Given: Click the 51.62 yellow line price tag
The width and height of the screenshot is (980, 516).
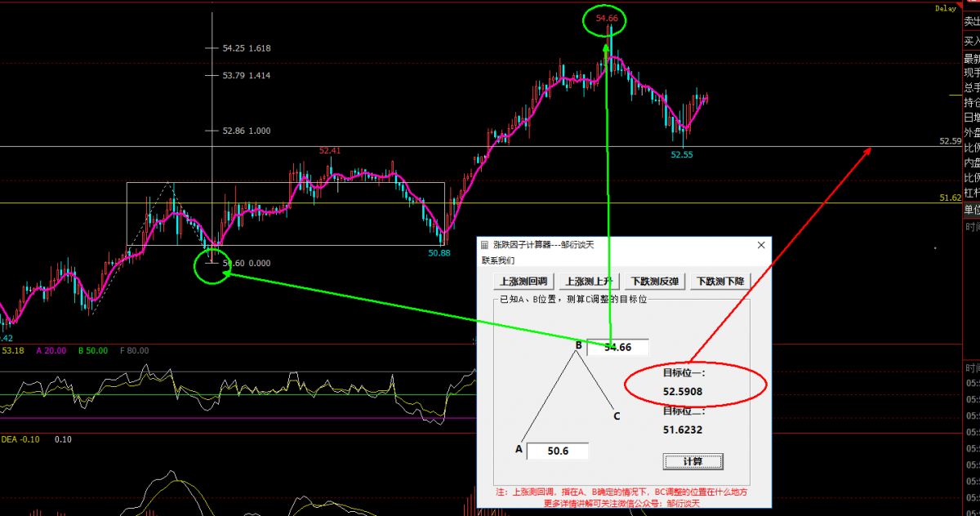Looking at the screenshot, I should coord(950,198).
